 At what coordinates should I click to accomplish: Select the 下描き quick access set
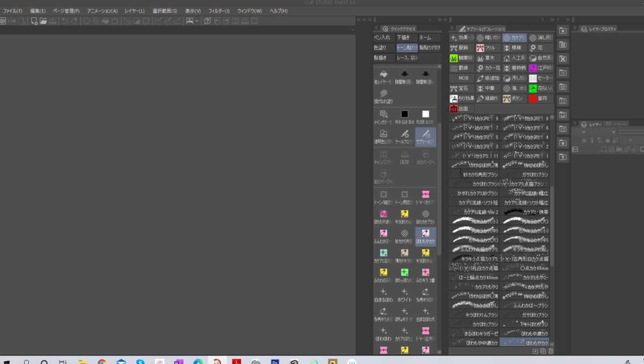tap(406, 38)
